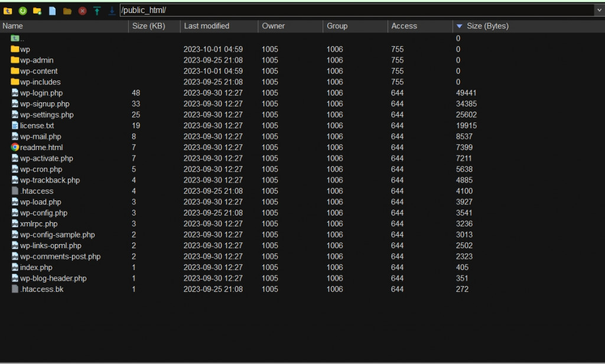This screenshot has height=364, width=605.
Task: Click the teal upload arrow icon
Action: (97, 11)
